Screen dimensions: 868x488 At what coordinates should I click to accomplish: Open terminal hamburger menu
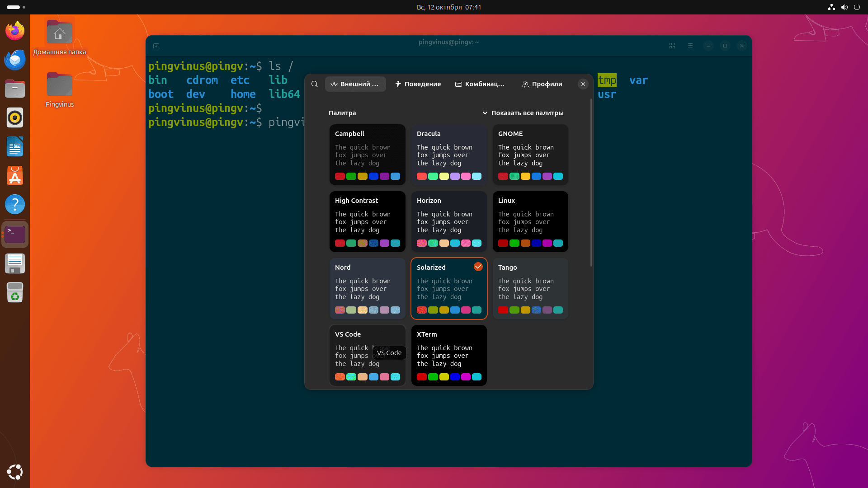click(x=690, y=46)
